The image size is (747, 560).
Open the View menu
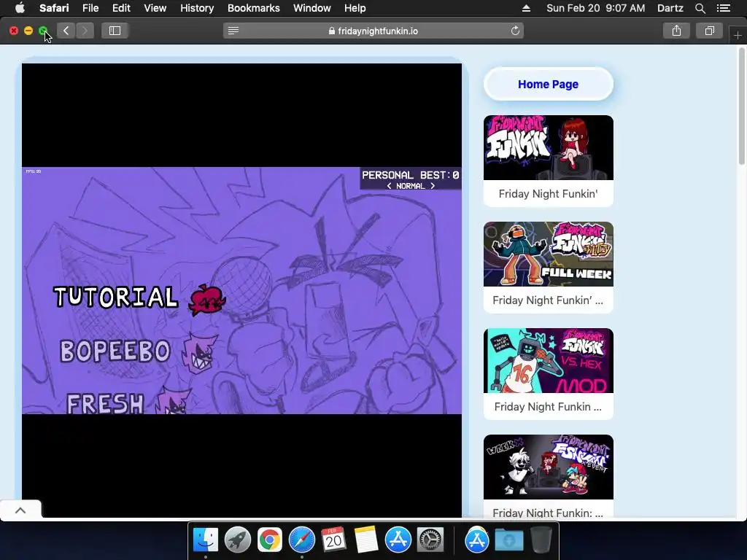click(x=155, y=8)
